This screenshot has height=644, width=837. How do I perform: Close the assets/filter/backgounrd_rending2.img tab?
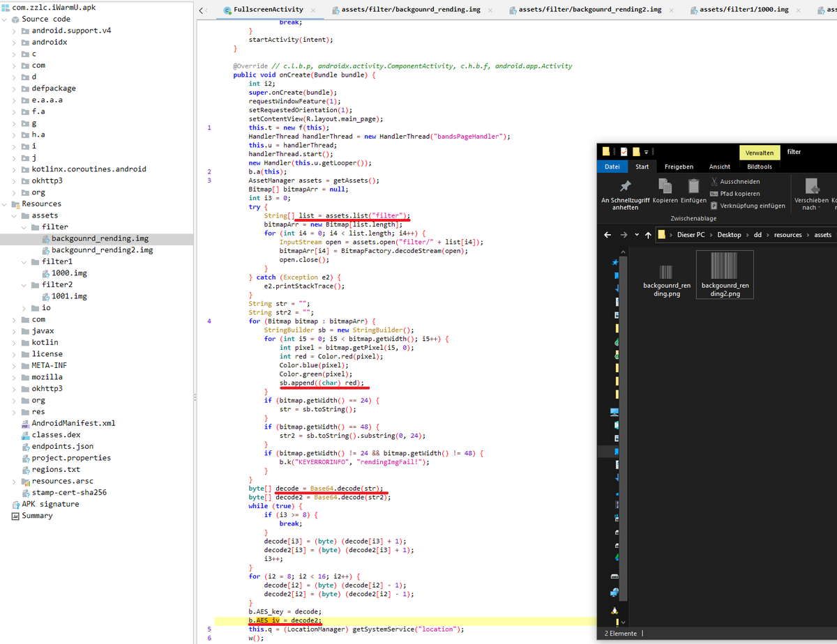[671, 10]
